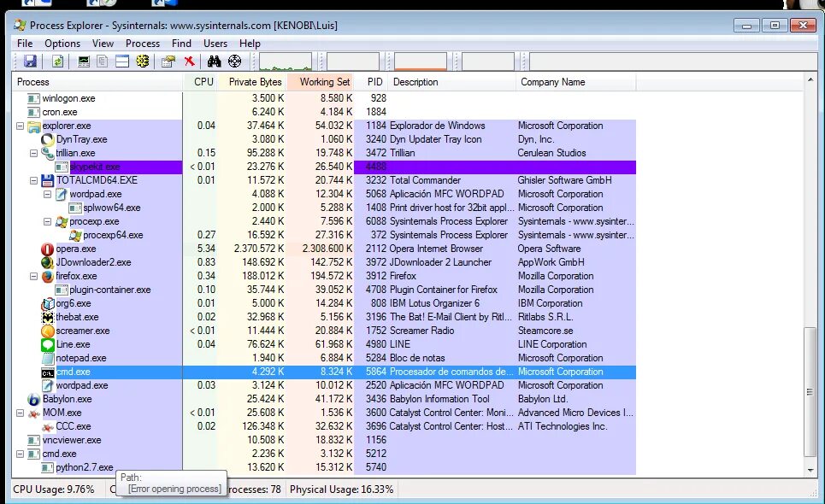This screenshot has height=504, width=825.
Task: Select the winlogon.exe row
Action: pos(323,98)
